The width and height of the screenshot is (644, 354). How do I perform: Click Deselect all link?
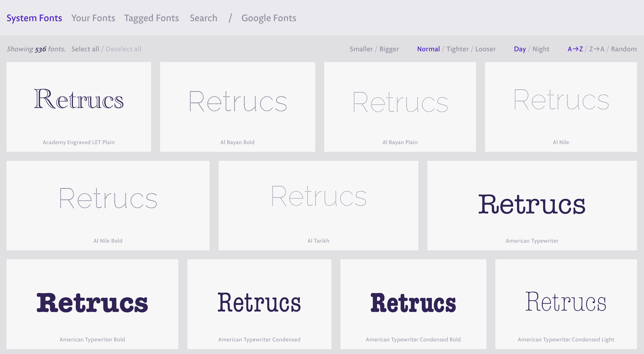[123, 49]
